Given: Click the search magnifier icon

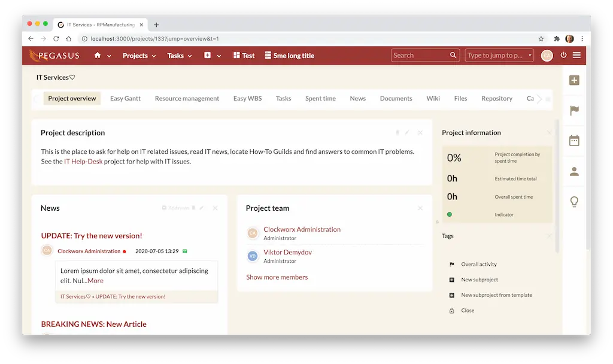Looking at the screenshot, I should click(x=453, y=55).
